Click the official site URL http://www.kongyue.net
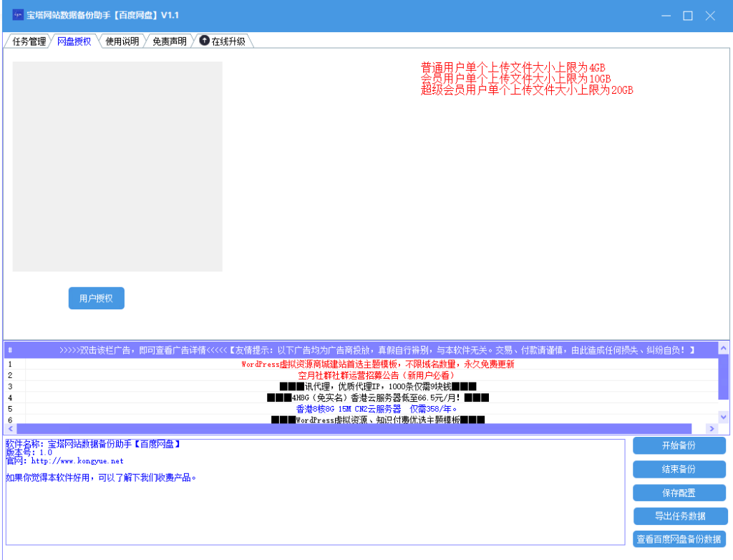Image resolution: width=733 pixels, height=560 pixels. 77,461
